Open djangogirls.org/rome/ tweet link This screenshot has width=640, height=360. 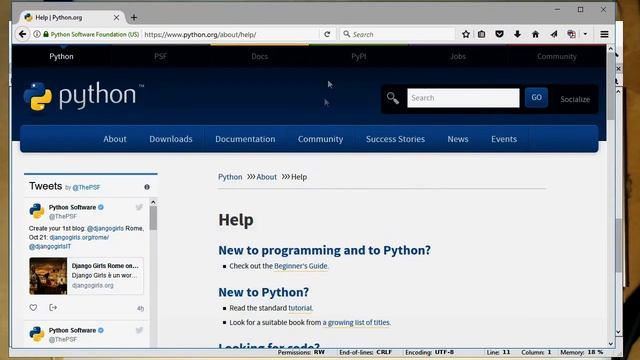pos(79,237)
